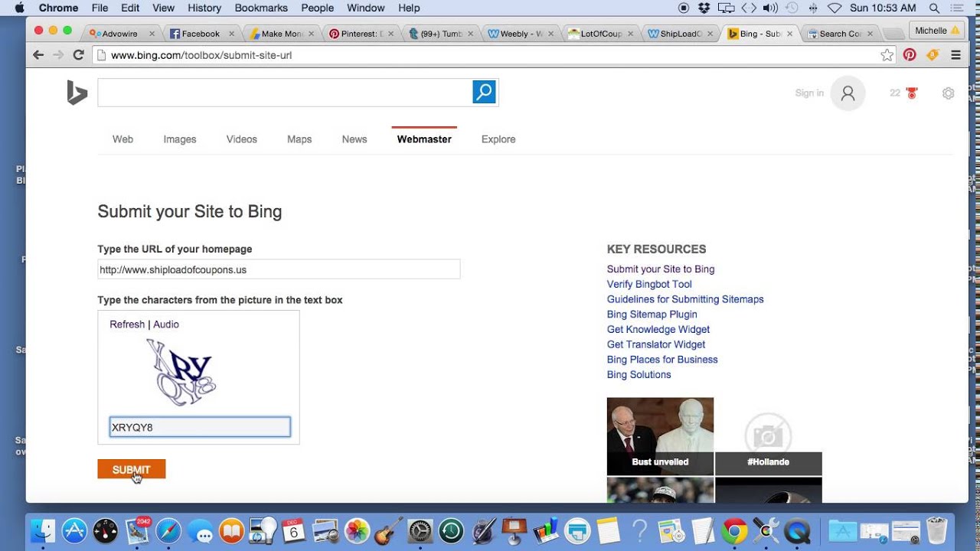
Task: Open Bing Sitemap Plugin link
Action: tap(652, 315)
